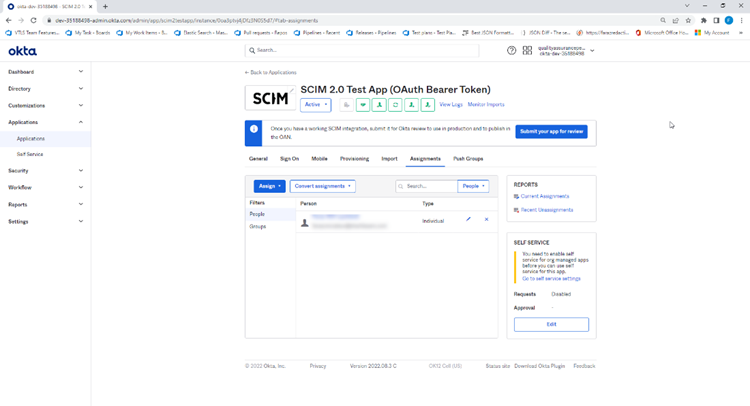Open the Okta apps grid icon
Image resolution: width=750 pixels, height=406 pixels.
click(527, 50)
